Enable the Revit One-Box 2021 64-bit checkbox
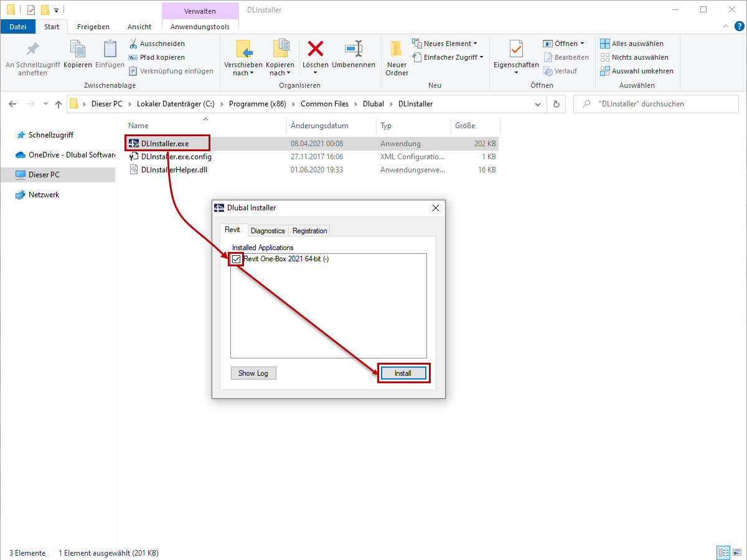The height and width of the screenshot is (560, 747). coord(236,259)
